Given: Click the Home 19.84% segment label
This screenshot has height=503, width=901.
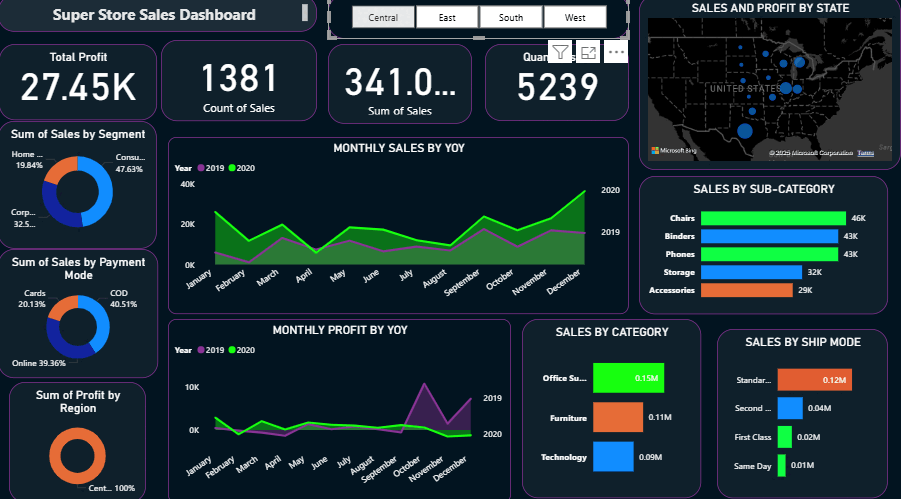Looking at the screenshot, I should pyautogui.click(x=28, y=160).
